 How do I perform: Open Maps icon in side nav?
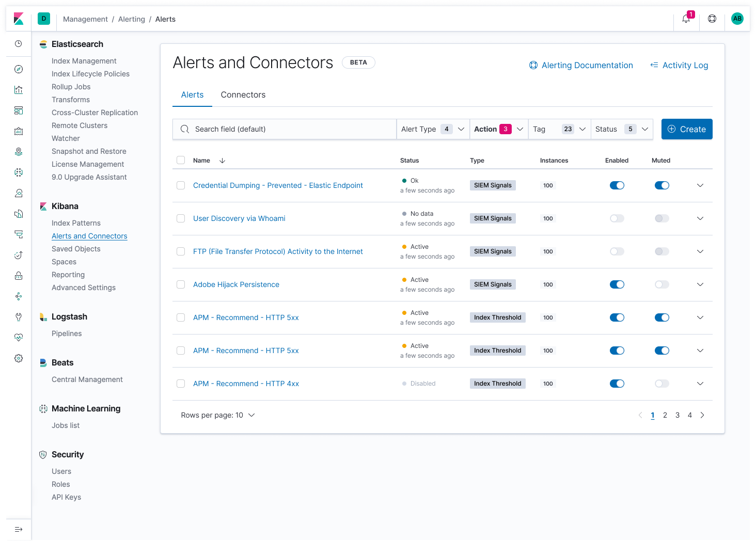[19, 152]
